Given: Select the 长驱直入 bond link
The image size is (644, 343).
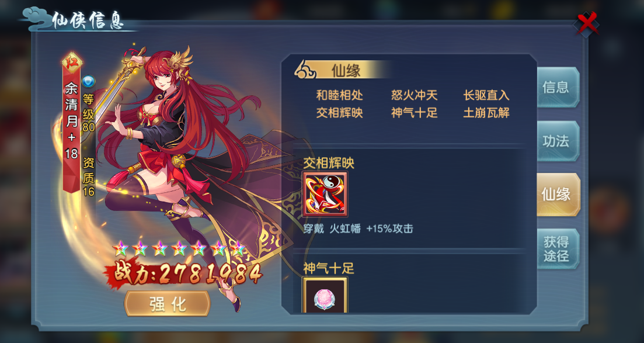Looking at the screenshot, I should pos(486,95).
